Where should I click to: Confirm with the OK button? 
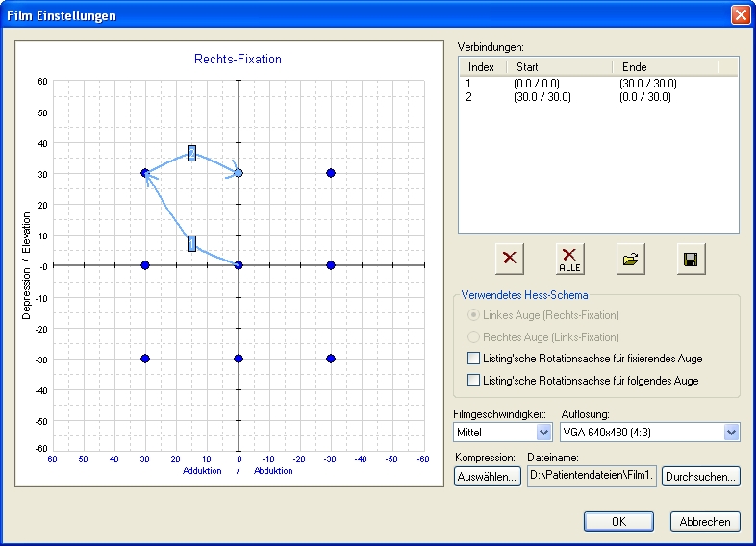pos(618,521)
